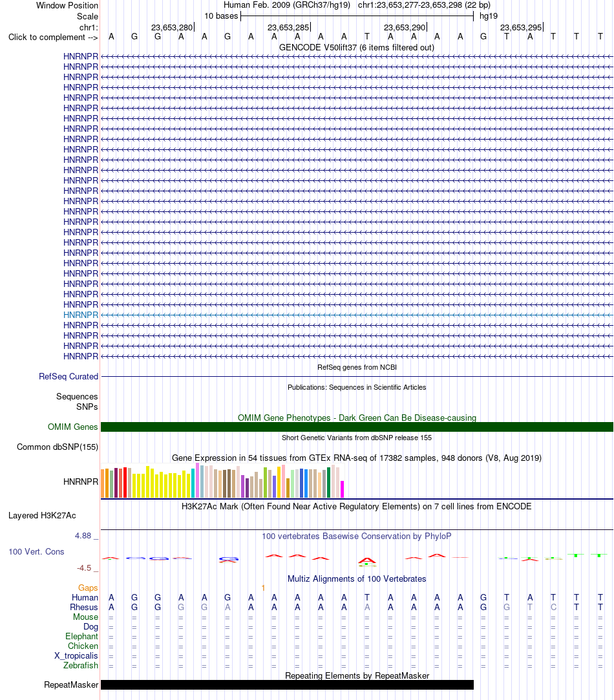Click the Rhesus alignment row label
The height and width of the screenshot is (700, 614).
click(x=83, y=608)
